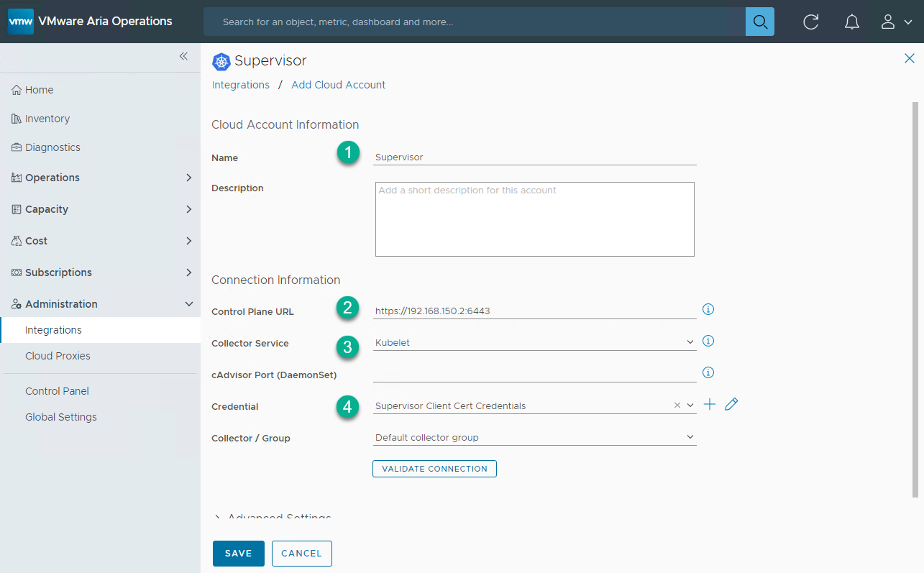
Task: Open the user account menu
Action: click(x=896, y=22)
